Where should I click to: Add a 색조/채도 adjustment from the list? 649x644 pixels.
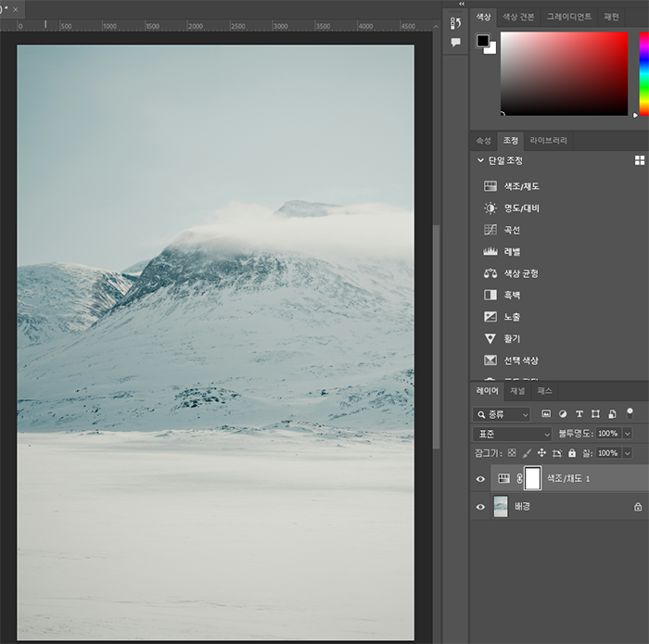[x=512, y=186]
